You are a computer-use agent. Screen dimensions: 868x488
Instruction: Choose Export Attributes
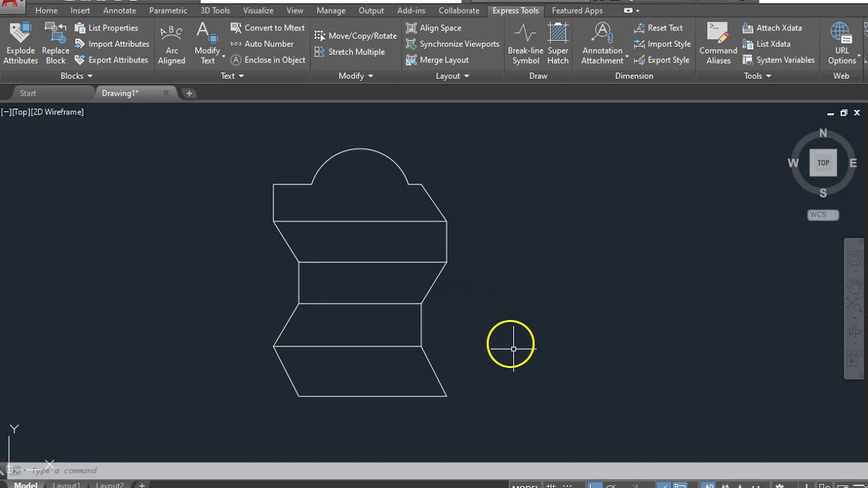point(111,60)
